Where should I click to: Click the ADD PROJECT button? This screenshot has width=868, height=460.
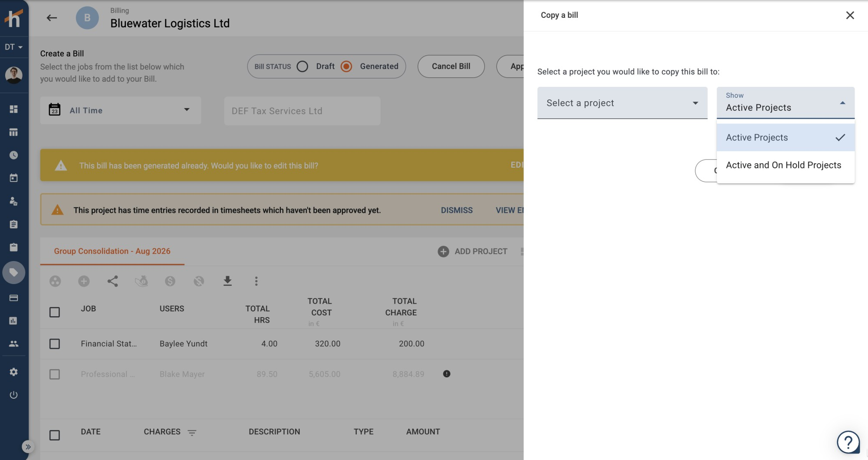click(473, 252)
